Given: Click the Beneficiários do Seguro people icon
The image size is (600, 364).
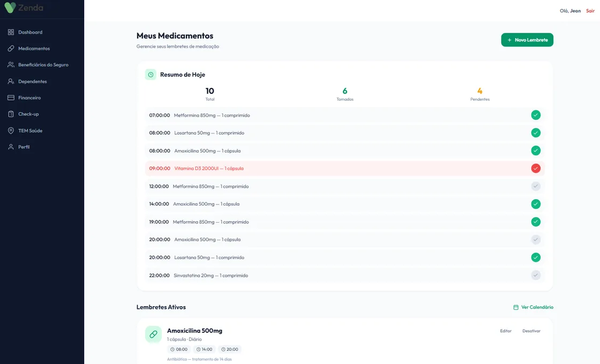Looking at the screenshot, I should click(x=11, y=65).
